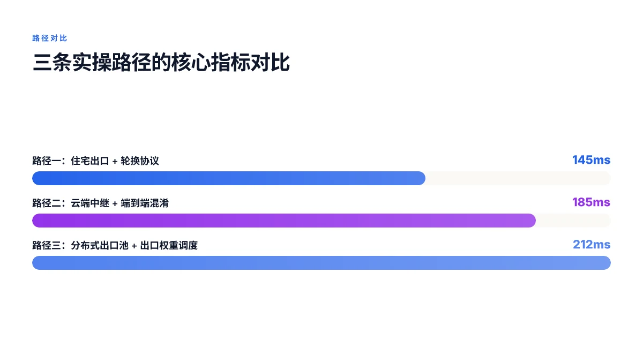
Task: Click the "分布式出口池" text in path three label
Action: click(100, 245)
